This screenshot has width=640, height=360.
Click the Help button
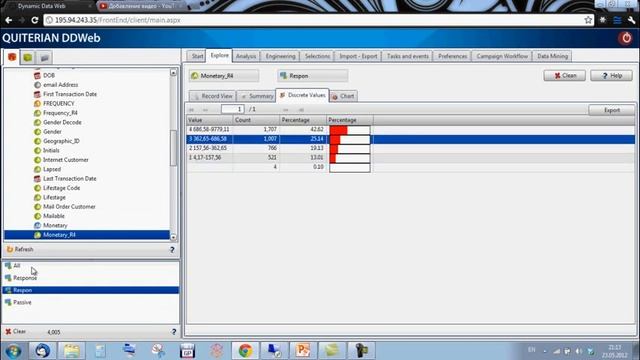click(611, 76)
